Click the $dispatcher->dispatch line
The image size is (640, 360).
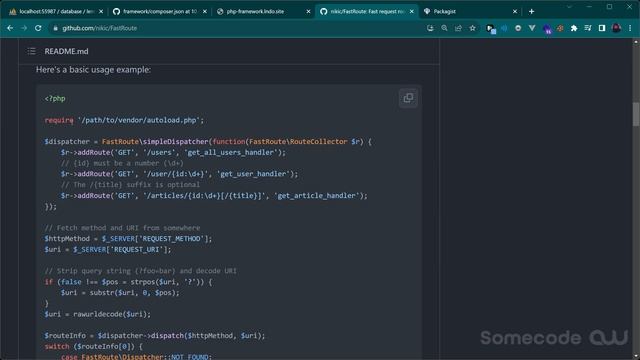pos(155,336)
